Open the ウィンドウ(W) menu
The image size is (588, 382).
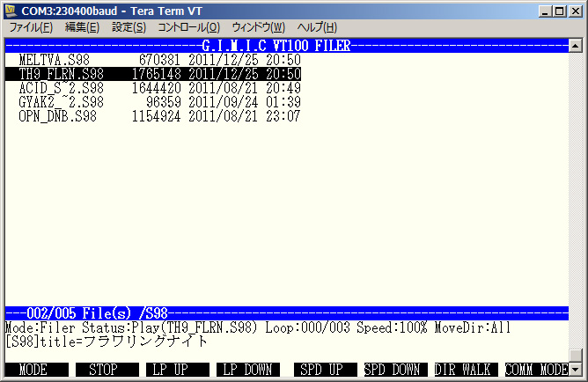pyautogui.click(x=258, y=27)
